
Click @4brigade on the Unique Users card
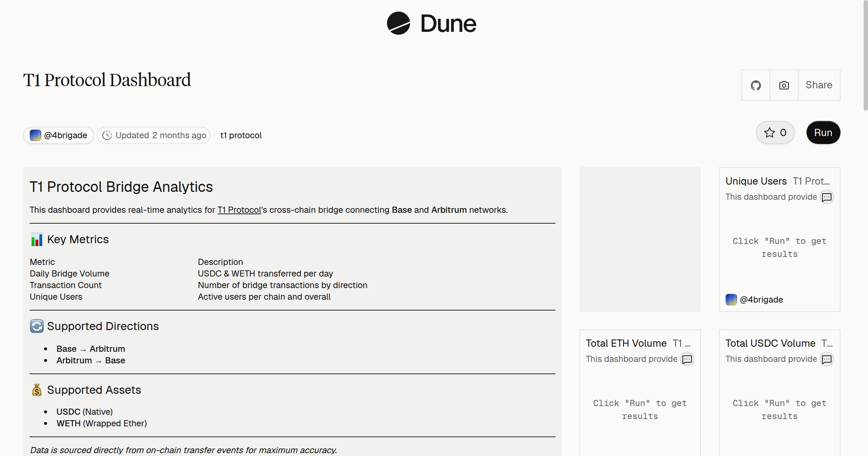pos(761,300)
